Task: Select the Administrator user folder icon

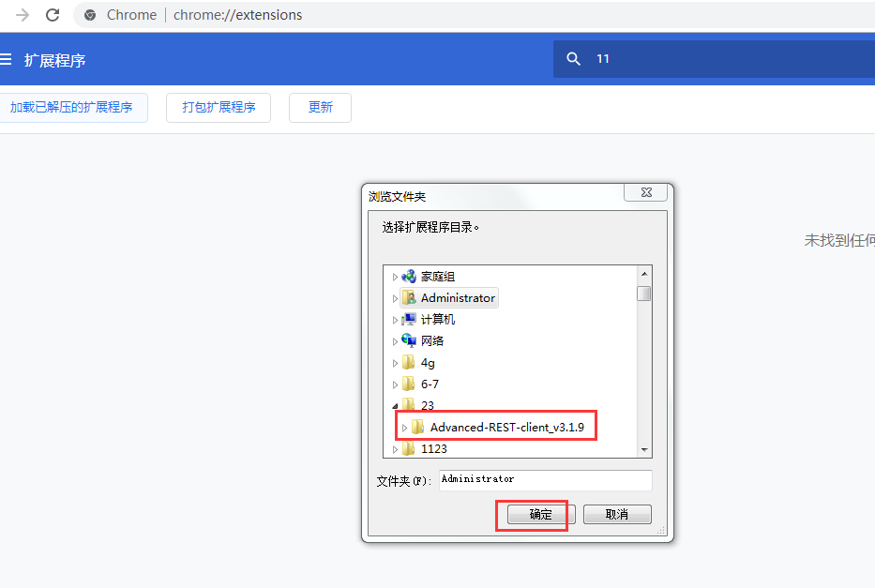Action: tap(409, 298)
